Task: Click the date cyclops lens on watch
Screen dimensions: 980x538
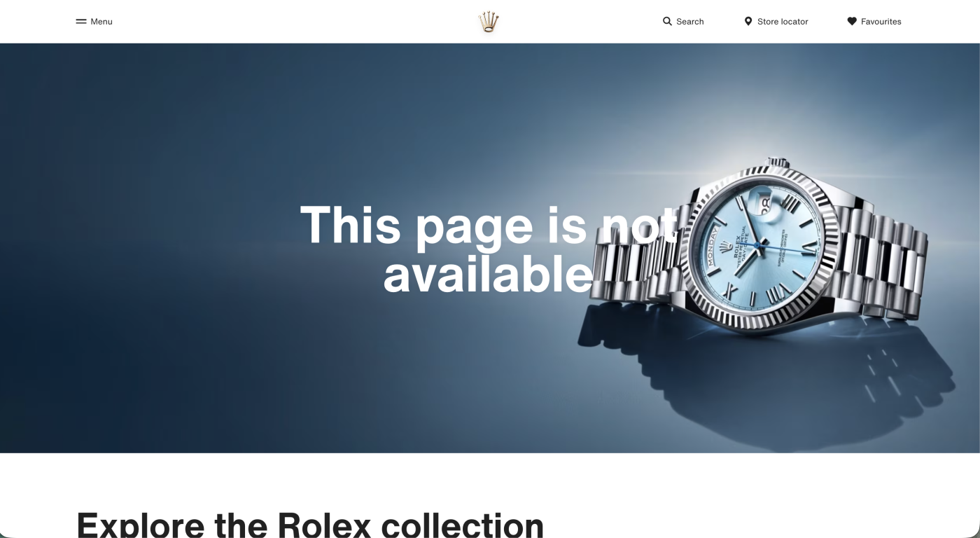Action: [764, 205]
